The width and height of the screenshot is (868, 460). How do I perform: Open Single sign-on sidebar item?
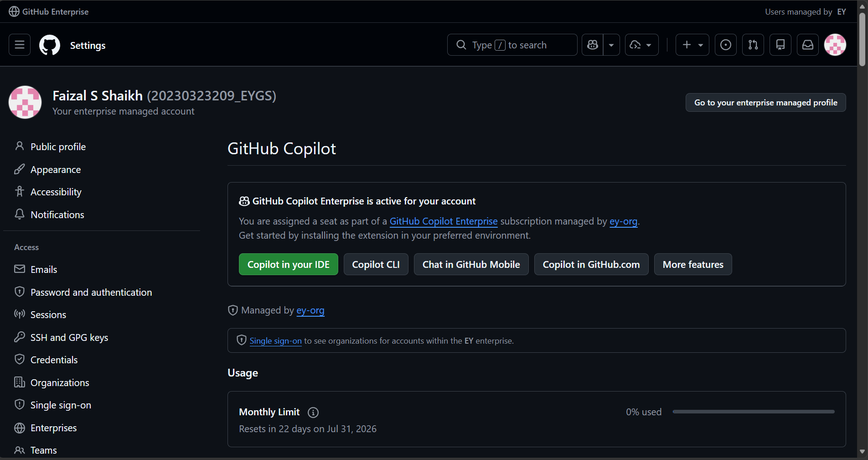tap(61, 405)
